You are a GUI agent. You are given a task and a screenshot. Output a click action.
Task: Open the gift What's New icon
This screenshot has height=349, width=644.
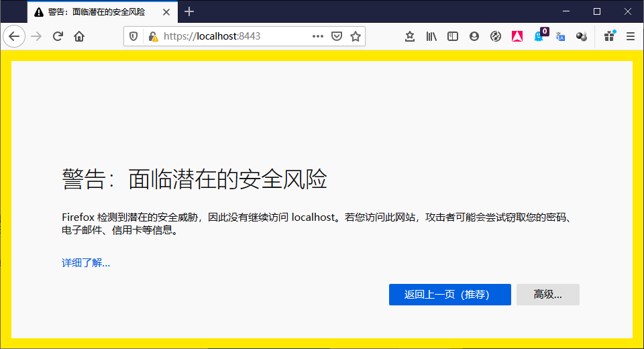(610, 36)
